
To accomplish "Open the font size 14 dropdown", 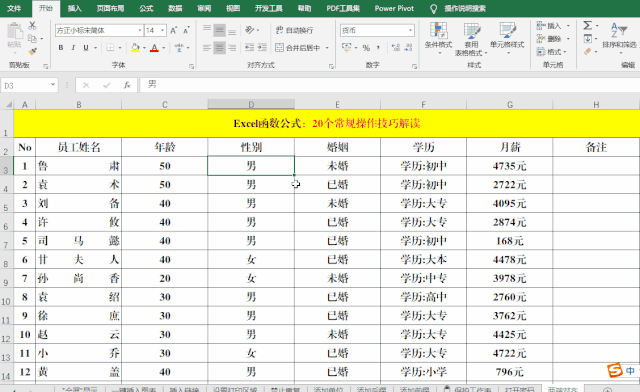I will [x=162, y=30].
